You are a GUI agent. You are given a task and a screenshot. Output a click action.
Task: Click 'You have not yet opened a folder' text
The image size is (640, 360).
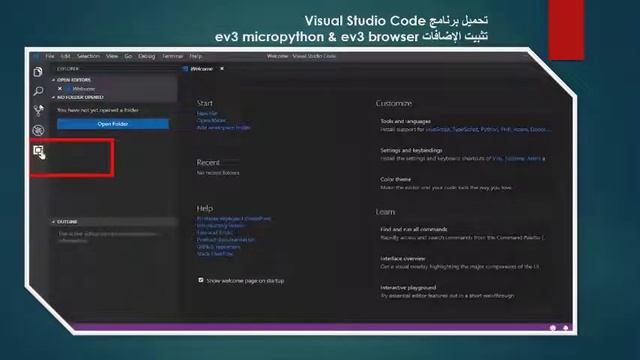98,110
